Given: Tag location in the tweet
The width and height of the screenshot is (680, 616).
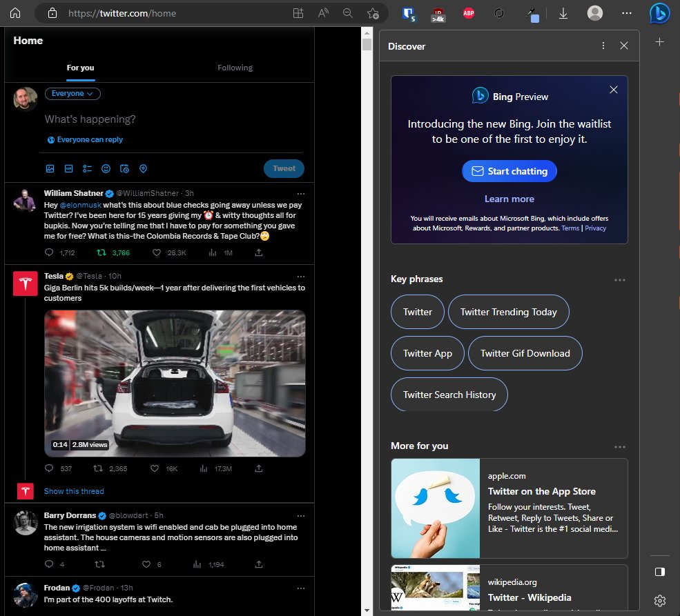Looking at the screenshot, I should (143, 168).
